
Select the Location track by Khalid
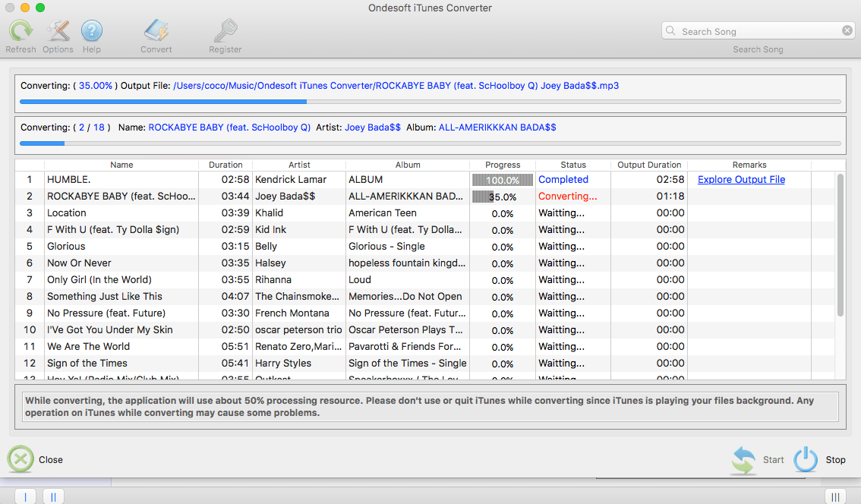(121, 213)
